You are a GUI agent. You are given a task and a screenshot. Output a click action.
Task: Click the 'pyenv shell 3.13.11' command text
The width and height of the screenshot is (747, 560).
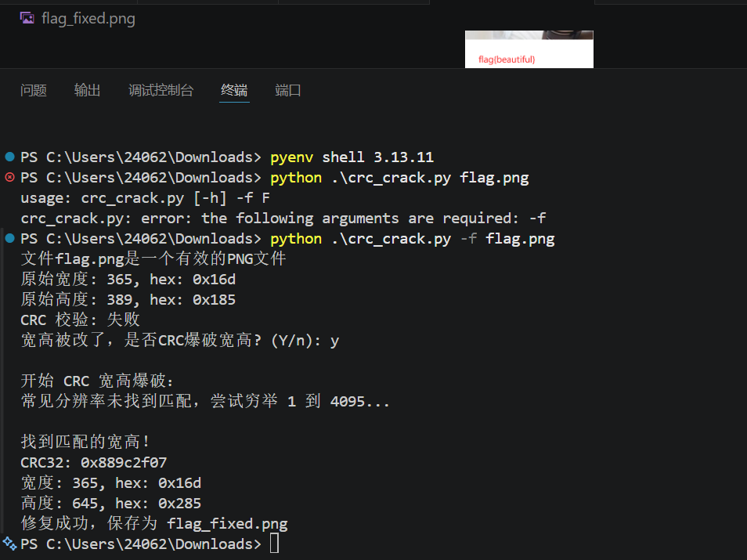352,157
